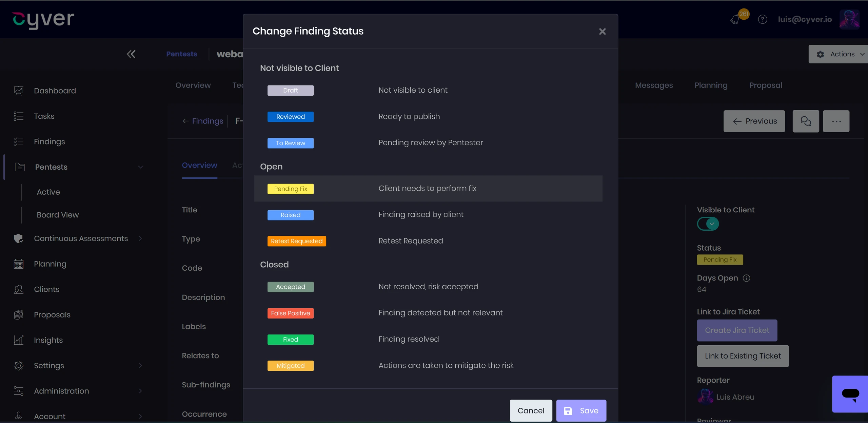Switch to the Messages tab
Screen dimensions: 868x423
pyautogui.click(x=654, y=85)
